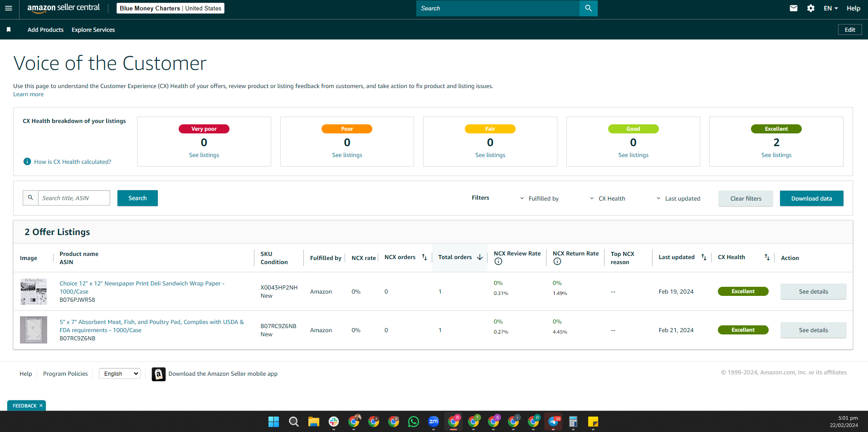This screenshot has width=868, height=432.
Task: Open Calculator from taskbar
Action: point(573,422)
